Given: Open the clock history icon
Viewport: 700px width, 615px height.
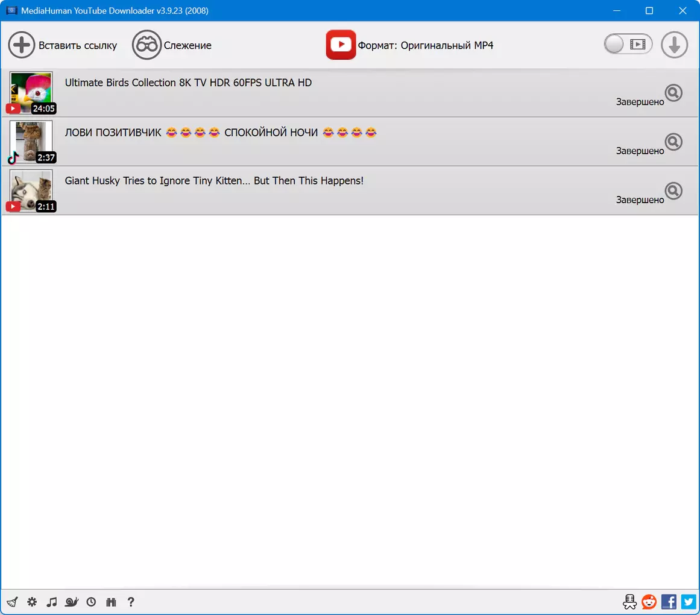Looking at the screenshot, I should tap(91, 602).
